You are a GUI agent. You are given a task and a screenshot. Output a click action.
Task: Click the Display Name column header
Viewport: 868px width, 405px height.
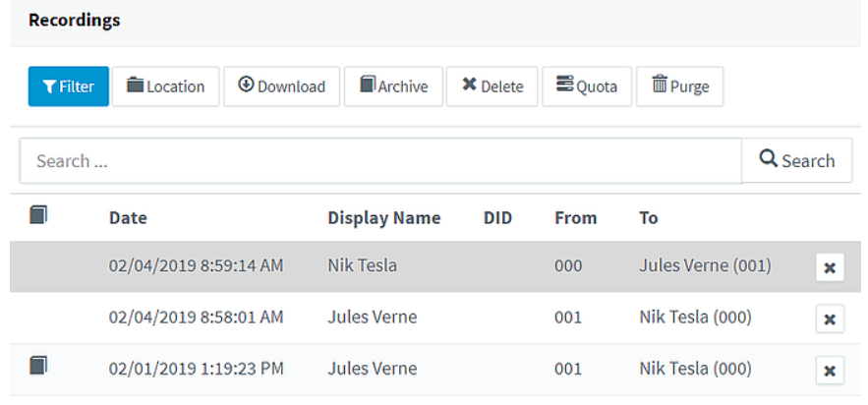(383, 218)
